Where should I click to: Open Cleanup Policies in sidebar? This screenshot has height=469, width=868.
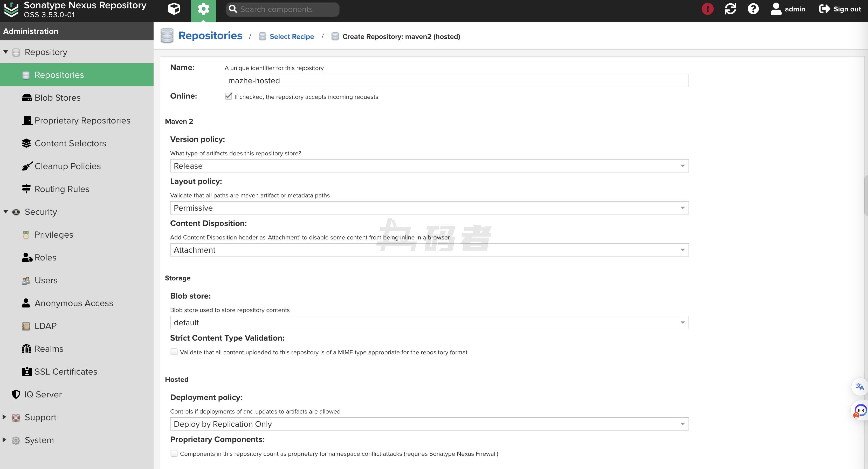pyautogui.click(x=67, y=166)
